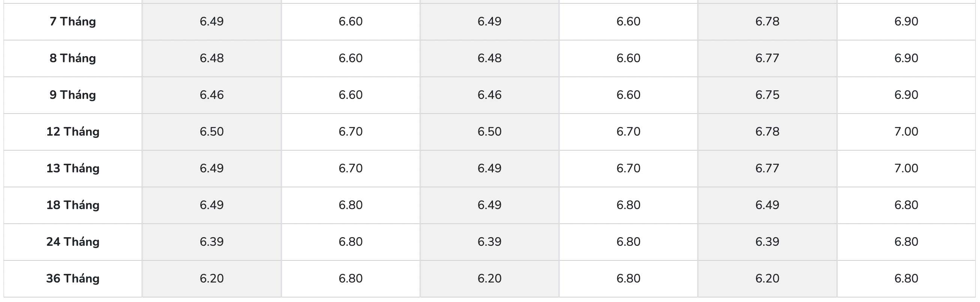The height and width of the screenshot is (302, 980).
Task: Select 6.48 next to the 8 Tháng label
Action: point(212,58)
